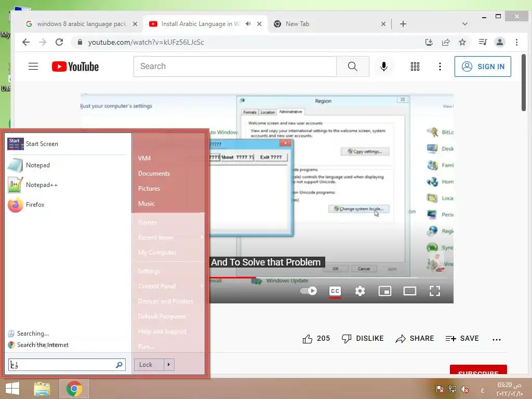Image resolution: width=532 pixels, height=399 pixels.
Task: Open Music from the Start menu
Action: click(x=146, y=204)
